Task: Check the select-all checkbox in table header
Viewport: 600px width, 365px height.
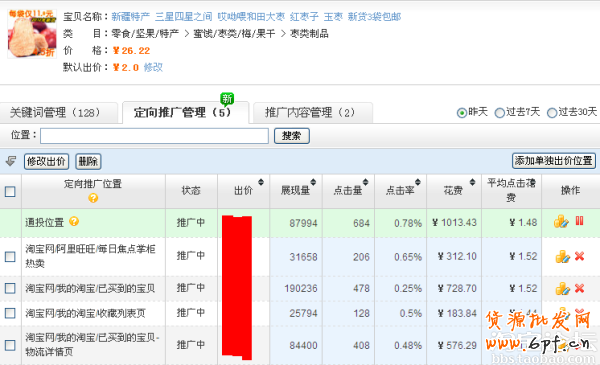Action: (10, 191)
